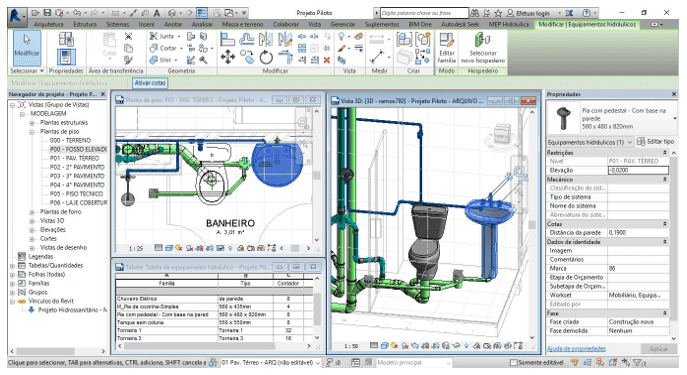Click the Ativar cotas button
Image resolution: width=687 pixels, height=375 pixels.
pos(150,83)
